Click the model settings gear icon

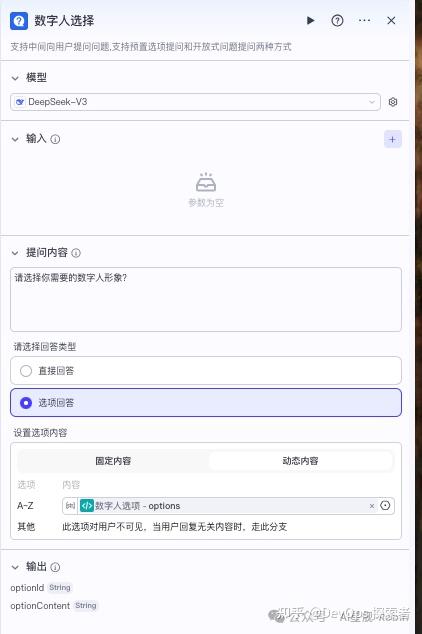392,102
